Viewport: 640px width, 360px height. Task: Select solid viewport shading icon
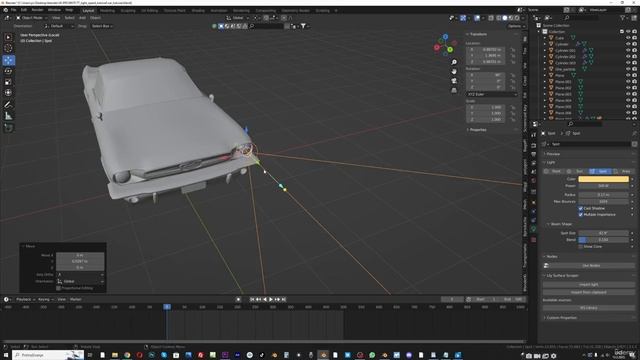[504, 18]
